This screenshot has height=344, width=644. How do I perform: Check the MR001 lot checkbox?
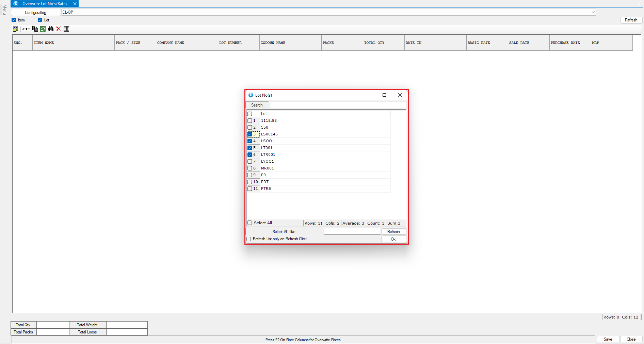pyautogui.click(x=250, y=168)
